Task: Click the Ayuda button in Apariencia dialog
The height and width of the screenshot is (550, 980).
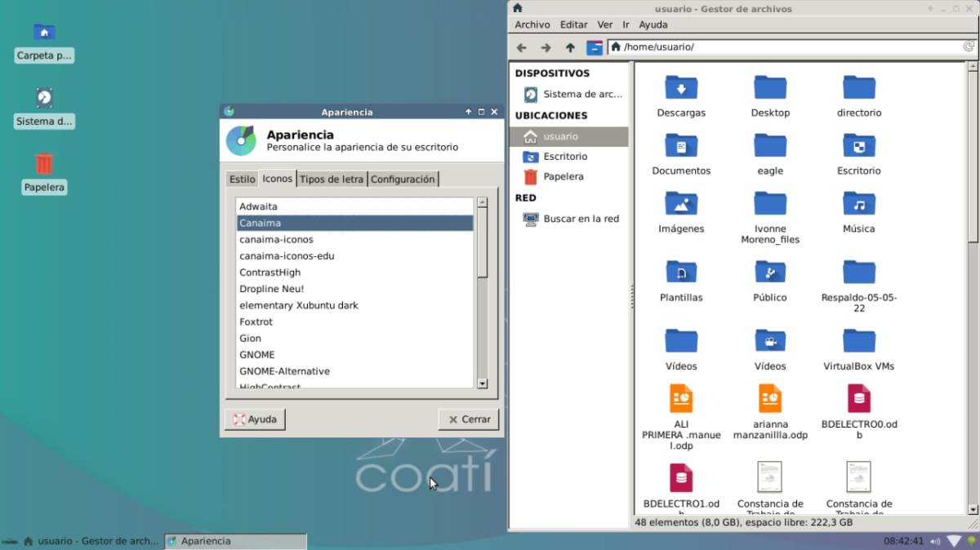Action: (255, 419)
